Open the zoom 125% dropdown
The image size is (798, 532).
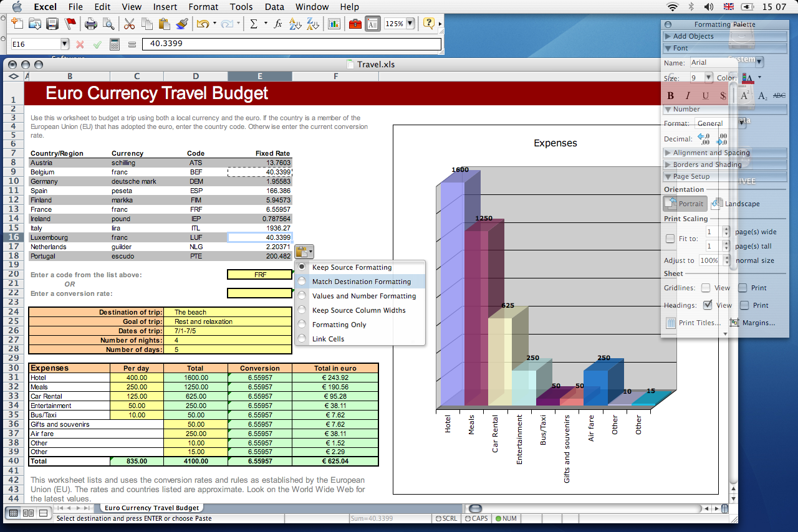pyautogui.click(x=410, y=24)
